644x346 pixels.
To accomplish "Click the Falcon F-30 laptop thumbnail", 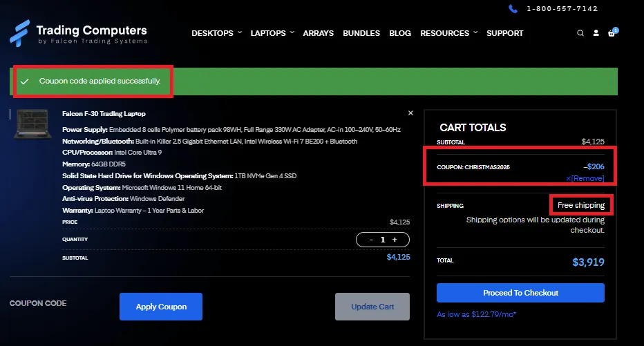I will point(32,124).
